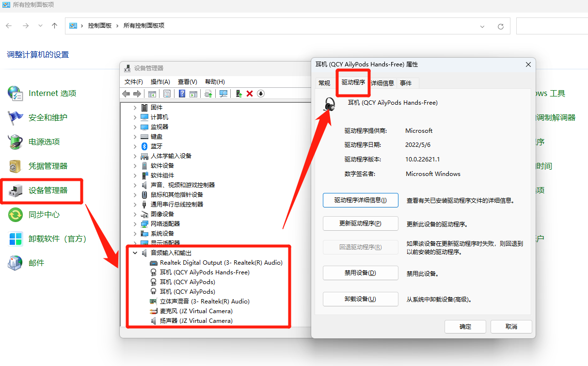The height and width of the screenshot is (366, 588).
Task: Select 扬声器 (JZ Virtual Camera)
Action: [x=196, y=320]
